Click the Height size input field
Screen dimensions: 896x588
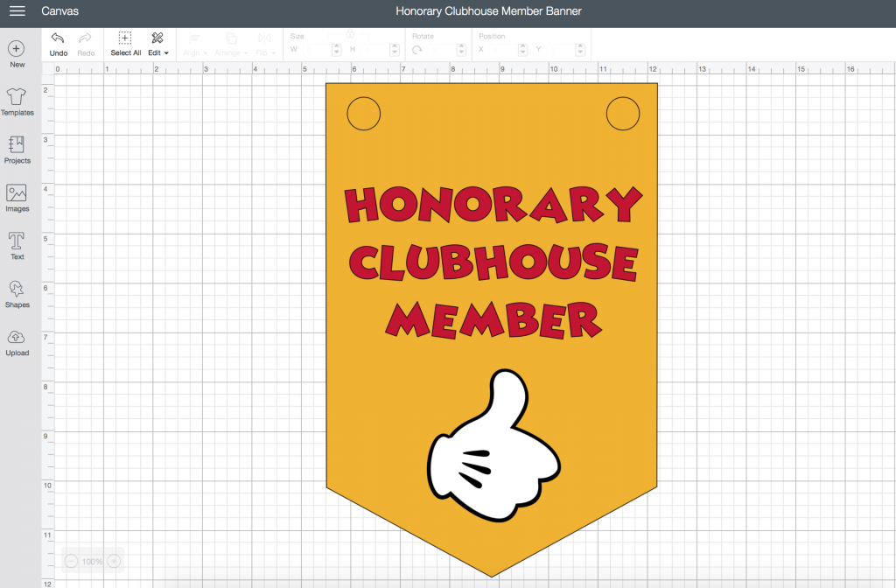click(376, 50)
